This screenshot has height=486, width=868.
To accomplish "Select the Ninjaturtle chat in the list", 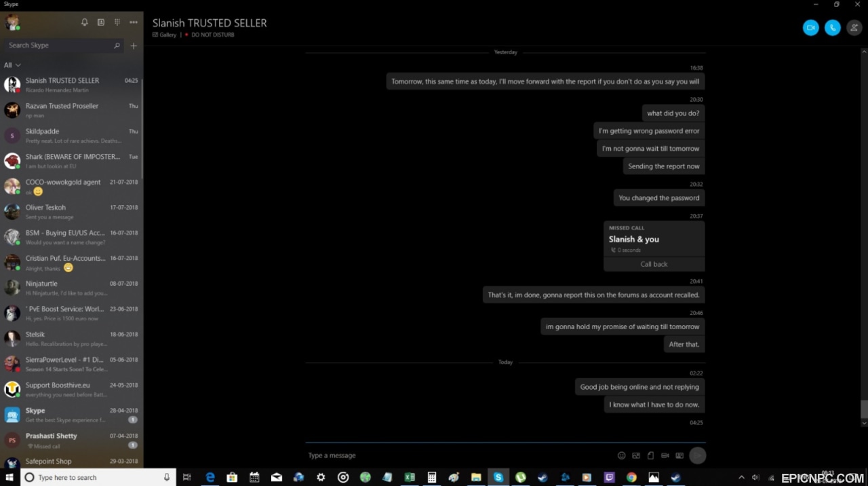I will (71, 288).
